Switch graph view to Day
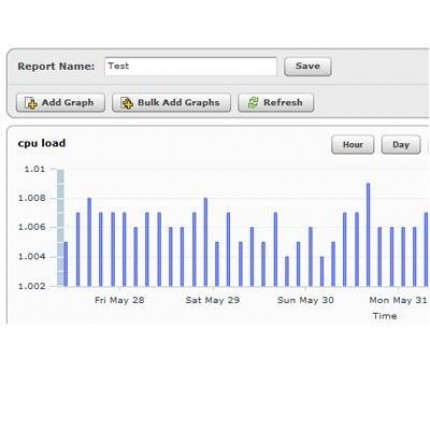Screen dimensions: 430x430 [401, 145]
